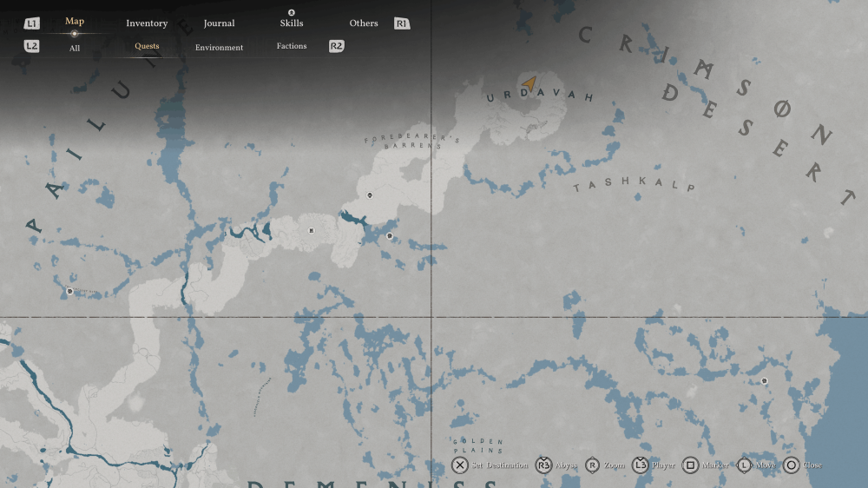Click the R3 Abyss button icon
The image size is (868, 488).
(x=543, y=465)
